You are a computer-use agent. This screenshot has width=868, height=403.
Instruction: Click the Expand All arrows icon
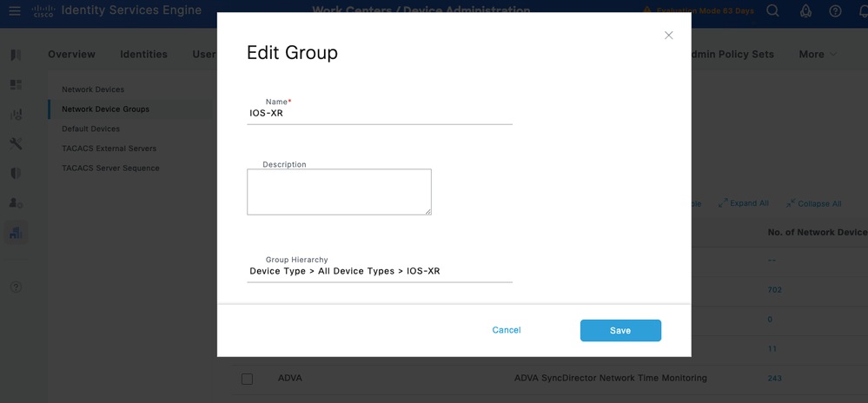pyautogui.click(x=723, y=203)
